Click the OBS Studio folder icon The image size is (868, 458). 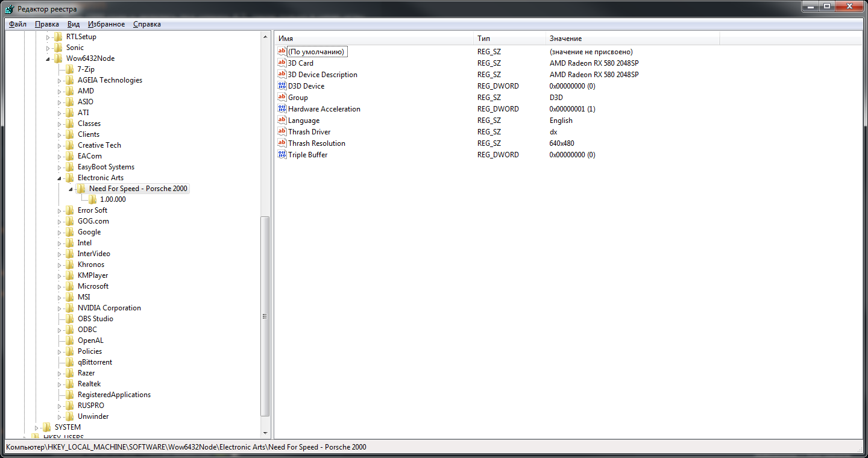click(x=70, y=319)
